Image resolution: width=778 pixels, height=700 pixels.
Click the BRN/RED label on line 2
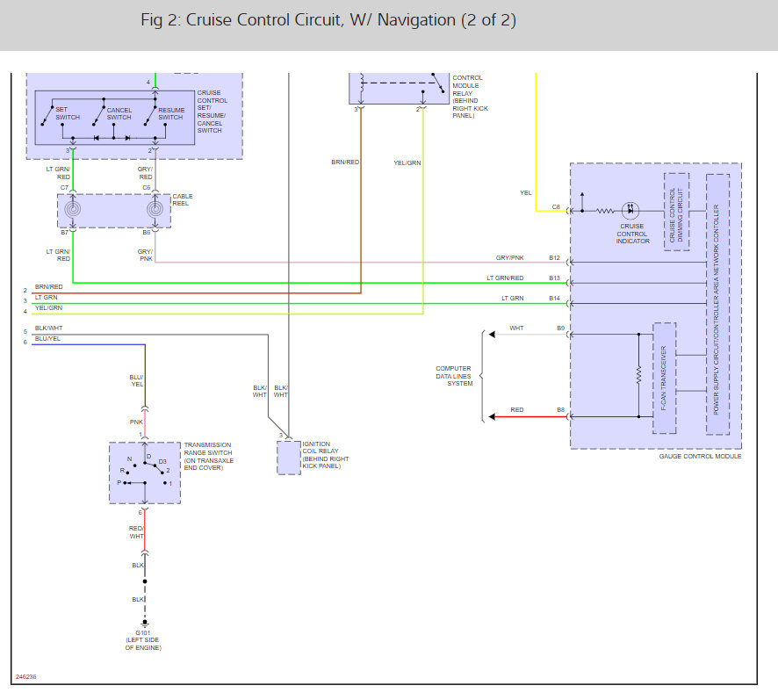pyautogui.click(x=48, y=287)
